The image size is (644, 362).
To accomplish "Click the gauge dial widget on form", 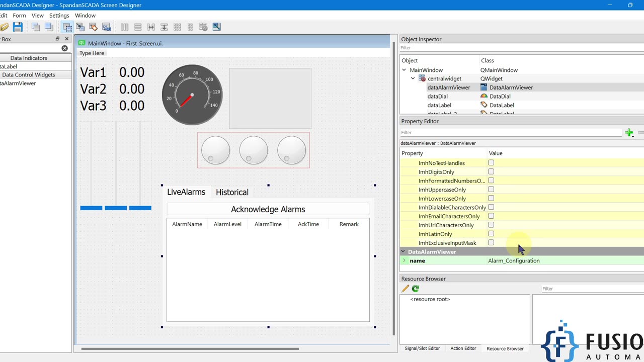I will point(192,95).
